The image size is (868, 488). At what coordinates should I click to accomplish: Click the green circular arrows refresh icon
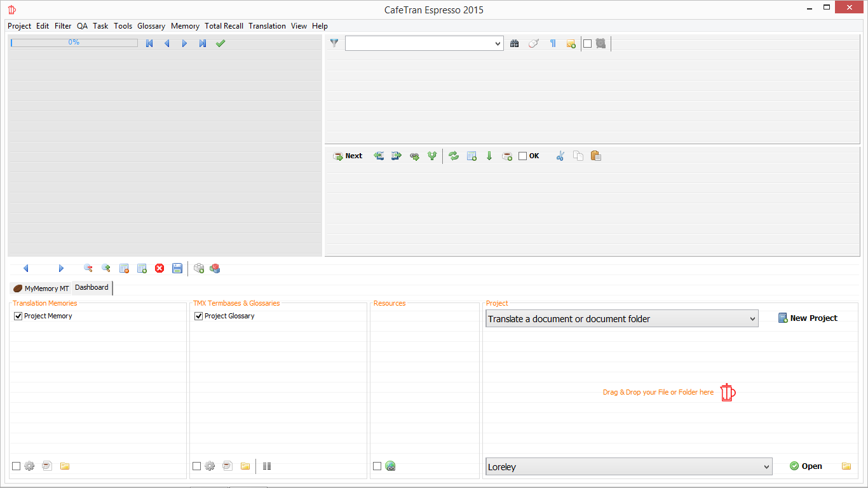point(454,156)
